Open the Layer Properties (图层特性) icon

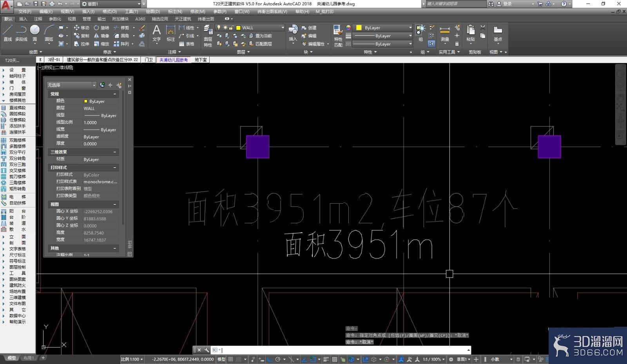(208, 35)
